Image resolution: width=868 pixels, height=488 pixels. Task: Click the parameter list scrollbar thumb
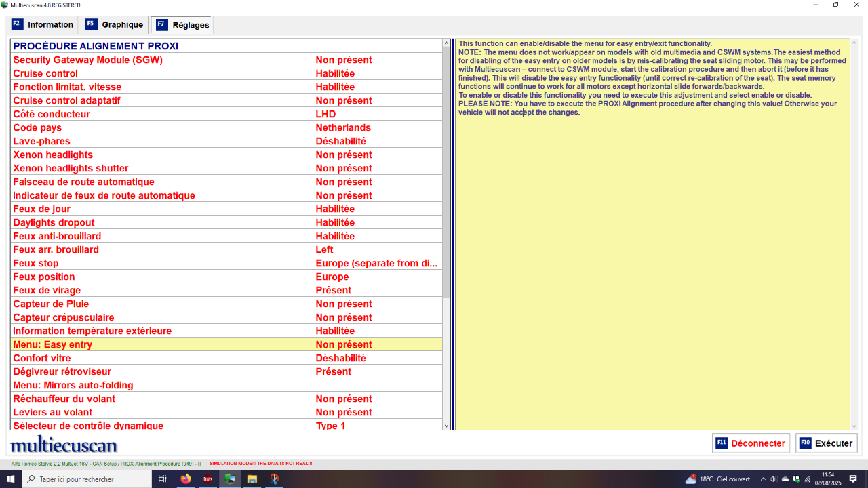[x=446, y=172]
